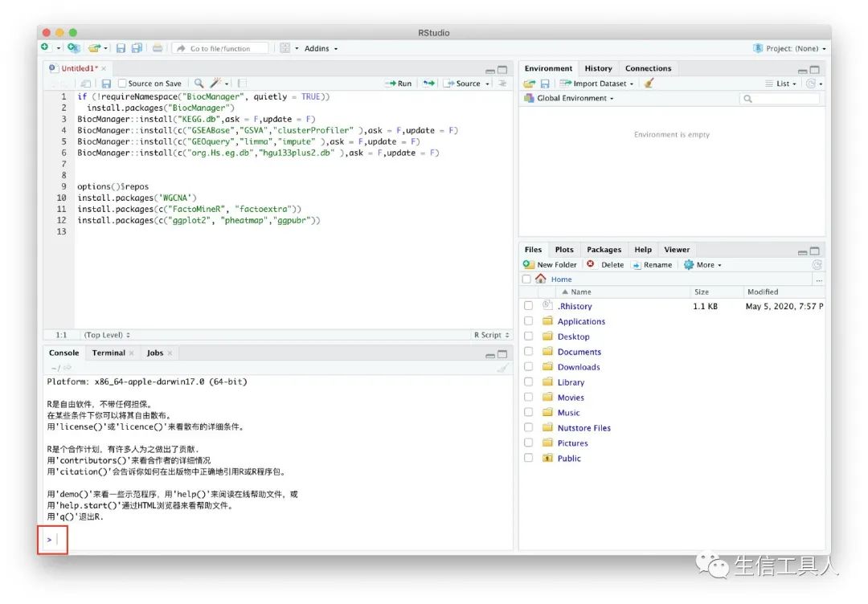
Task: Open the (Top Level) scope selector
Action: tap(107, 335)
